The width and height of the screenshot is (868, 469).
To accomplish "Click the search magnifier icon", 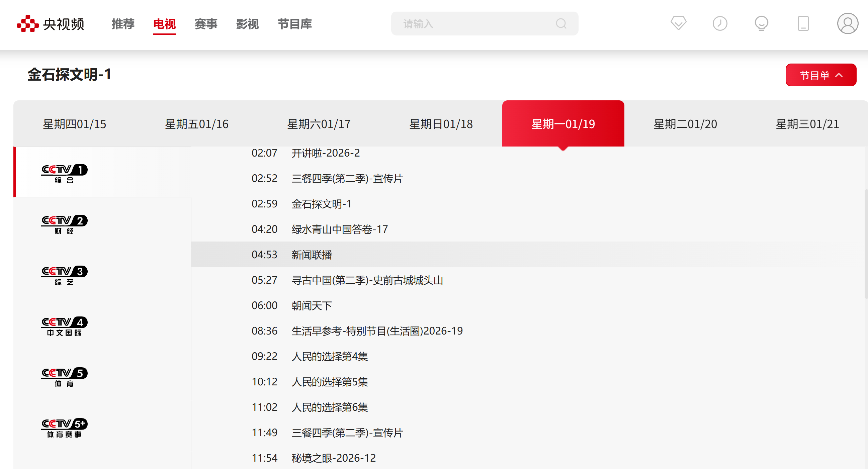I will tap(561, 24).
